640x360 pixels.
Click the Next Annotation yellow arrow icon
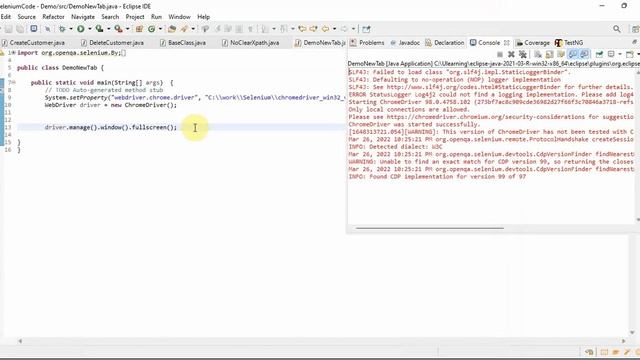[313, 29]
